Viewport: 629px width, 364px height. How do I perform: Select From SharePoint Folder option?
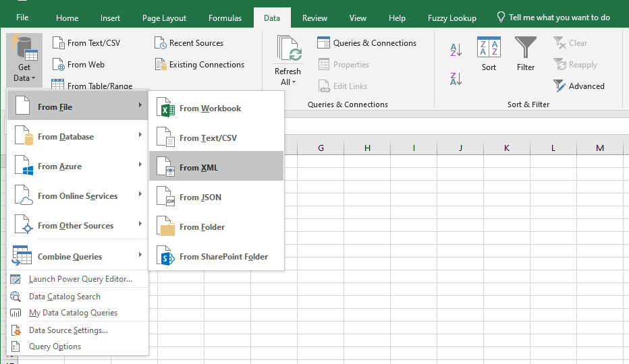pos(216,257)
